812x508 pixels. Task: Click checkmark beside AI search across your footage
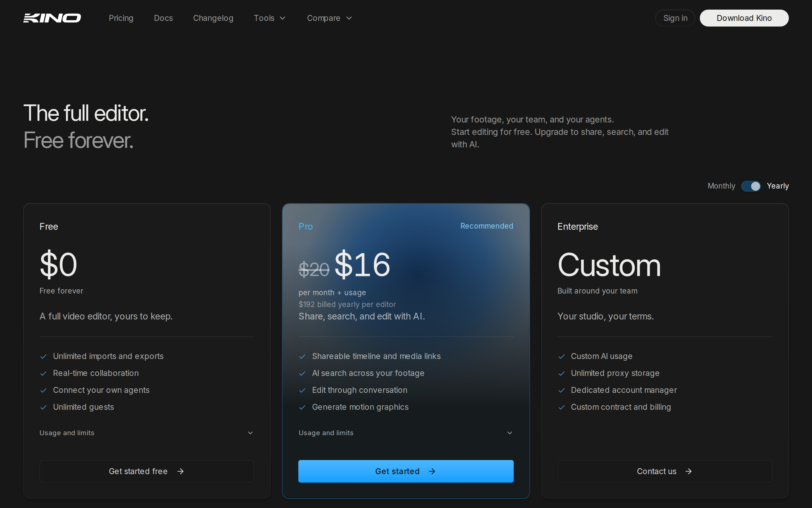(x=302, y=373)
